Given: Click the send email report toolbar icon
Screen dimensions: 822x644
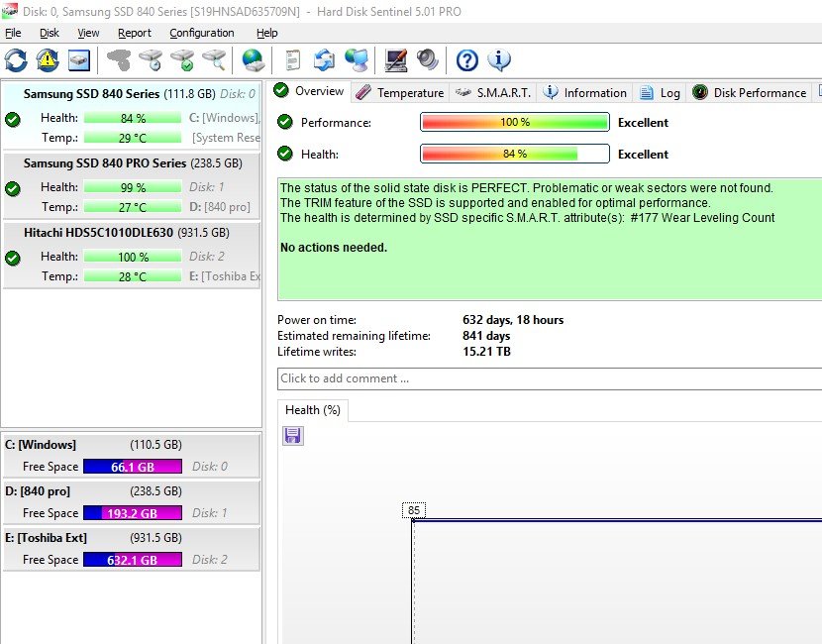Looking at the screenshot, I should point(325,60).
